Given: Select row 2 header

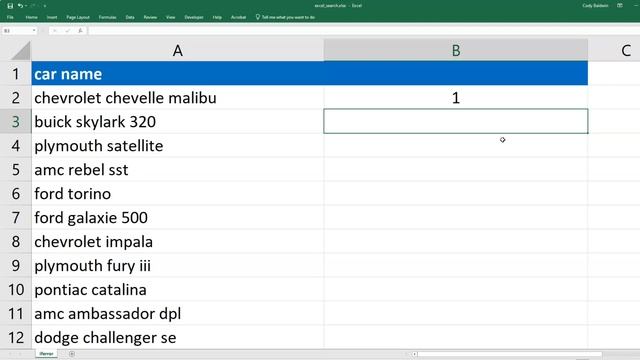Looking at the screenshot, I should [16, 98].
